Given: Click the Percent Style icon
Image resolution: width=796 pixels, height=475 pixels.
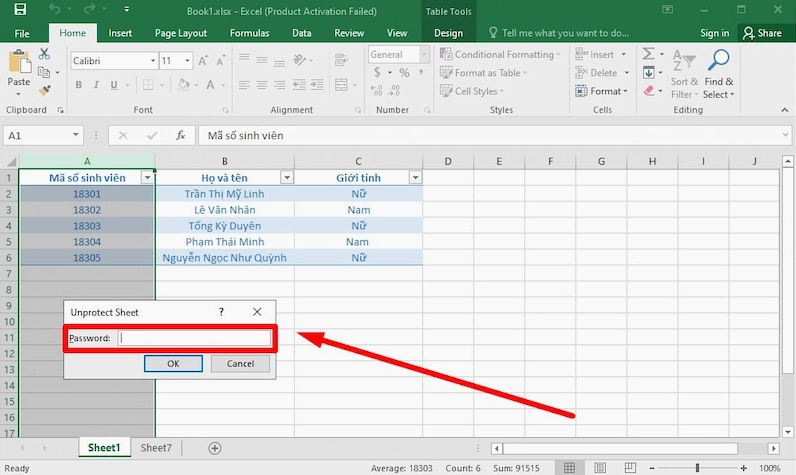Looking at the screenshot, I should tap(404, 73).
